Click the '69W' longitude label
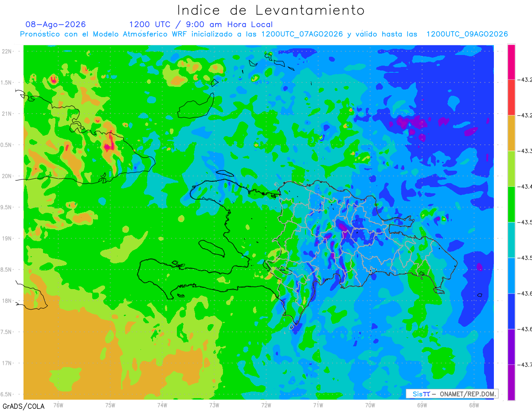Image resolution: width=532 pixels, height=411 pixels. [x=422, y=405]
